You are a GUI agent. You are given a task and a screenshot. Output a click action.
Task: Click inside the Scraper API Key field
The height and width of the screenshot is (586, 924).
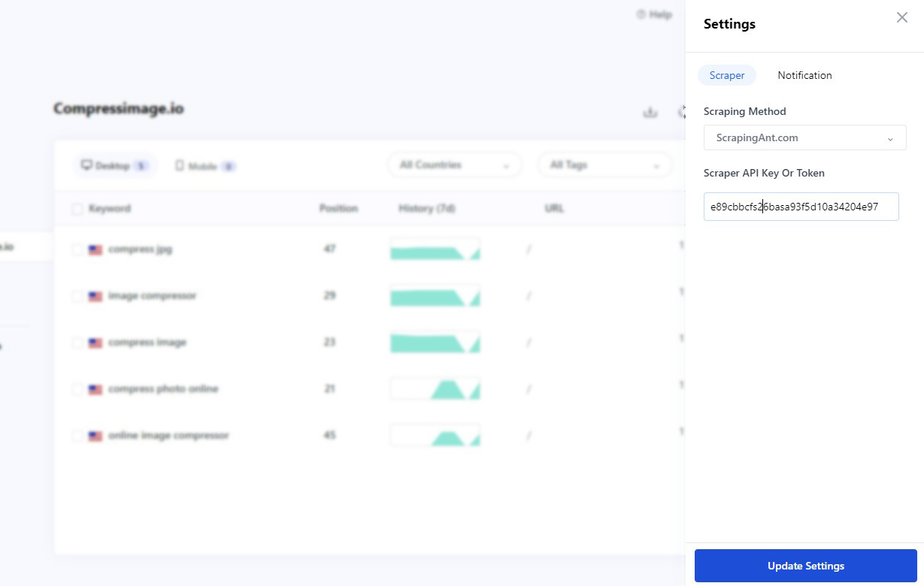click(x=801, y=206)
